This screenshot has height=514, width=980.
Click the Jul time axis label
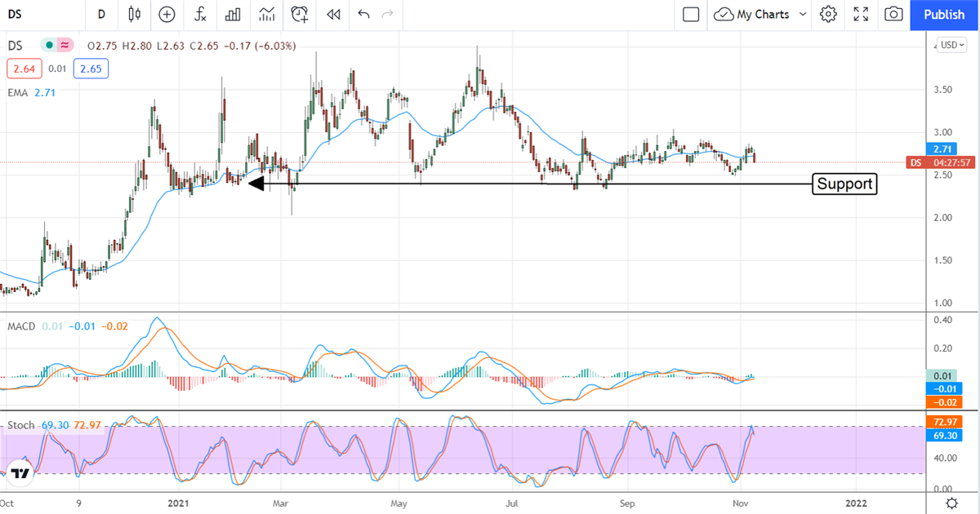click(513, 503)
